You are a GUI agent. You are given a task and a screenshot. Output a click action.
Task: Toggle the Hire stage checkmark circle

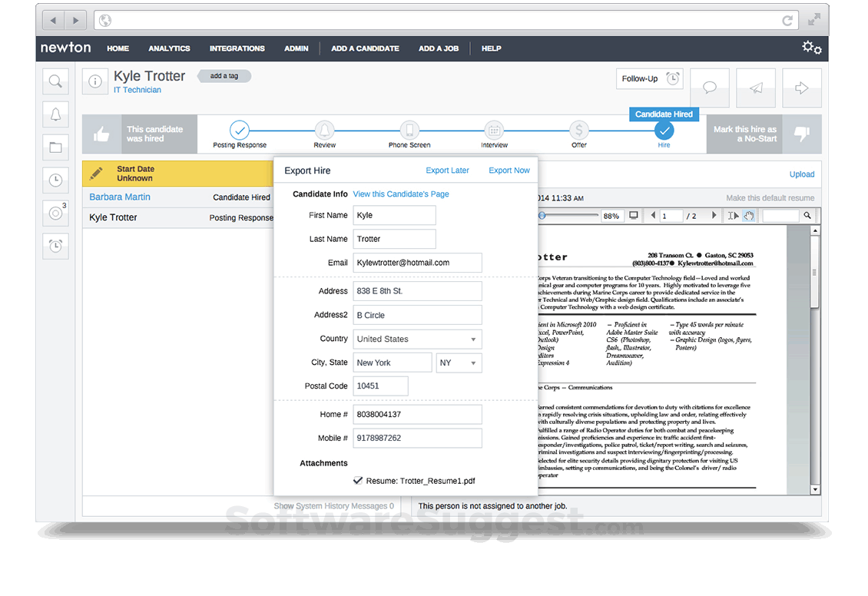(664, 131)
